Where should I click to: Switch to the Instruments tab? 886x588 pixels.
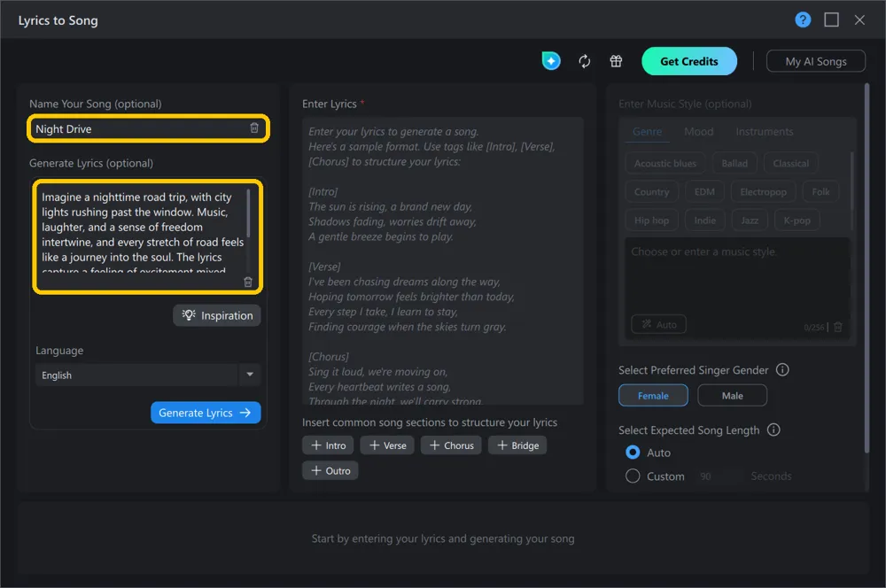point(764,131)
